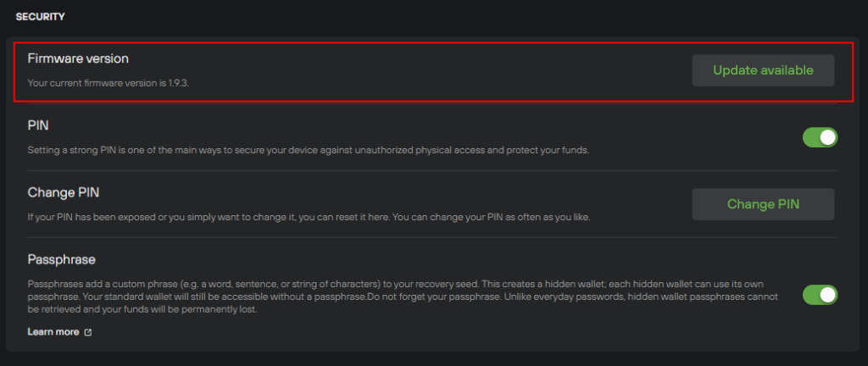Click the PIN setting heading
Viewport: 868px width, 366px height.
[38, 125]
